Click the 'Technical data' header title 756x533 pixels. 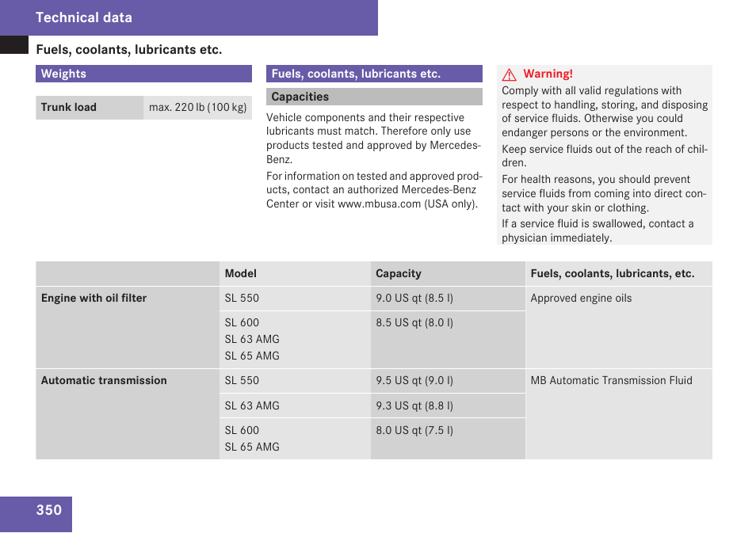coord(84,17)
